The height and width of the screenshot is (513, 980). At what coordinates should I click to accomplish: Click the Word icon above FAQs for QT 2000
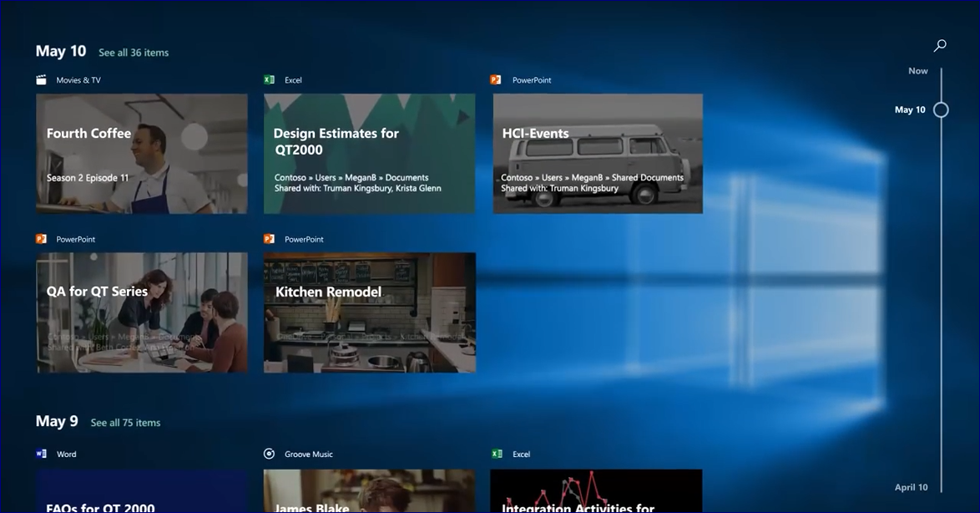coord(40,453)
